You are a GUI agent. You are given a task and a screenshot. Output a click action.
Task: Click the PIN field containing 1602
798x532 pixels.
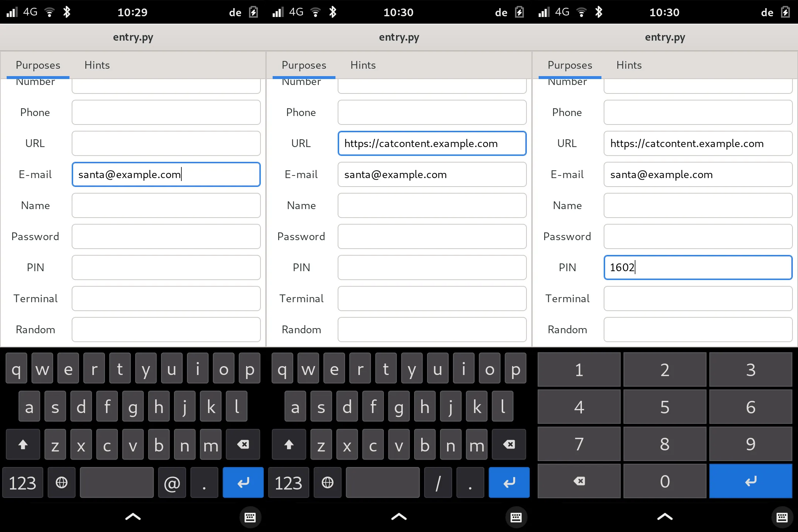[x=698, y=267]
